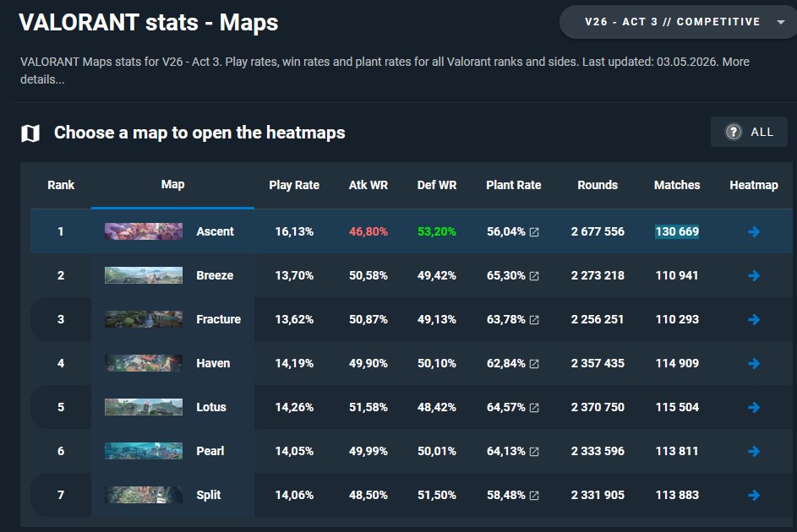
Task: Click Pearl defense win rate 50,01%
Action: tap(437, 451)
